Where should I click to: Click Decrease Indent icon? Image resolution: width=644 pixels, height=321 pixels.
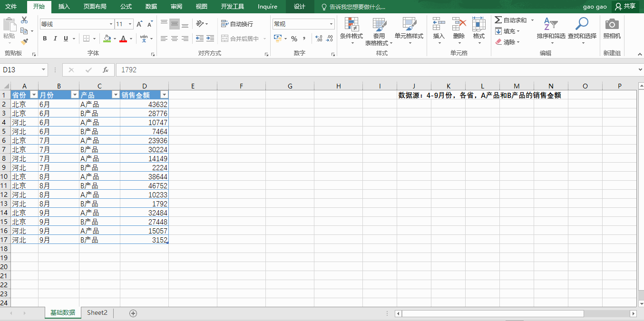pos(200,39)
